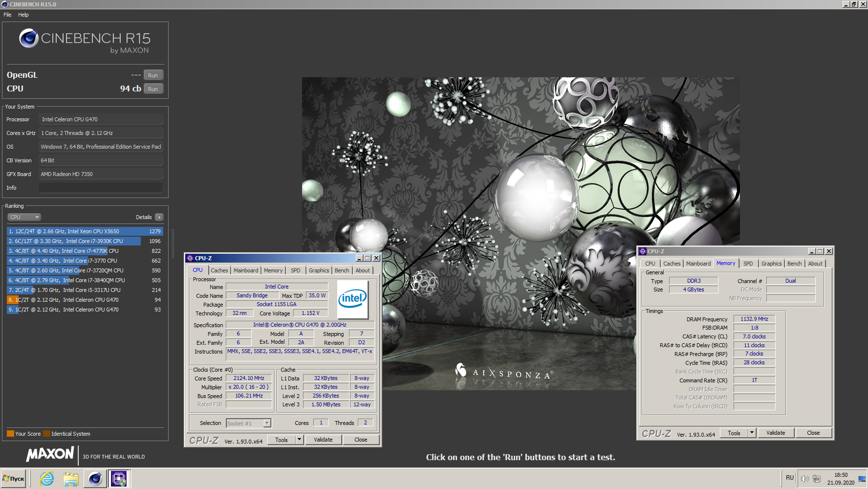Screen dimensions: 868x489
Task: Click Validate in right CPU-Z window
Action: [776, 433]
